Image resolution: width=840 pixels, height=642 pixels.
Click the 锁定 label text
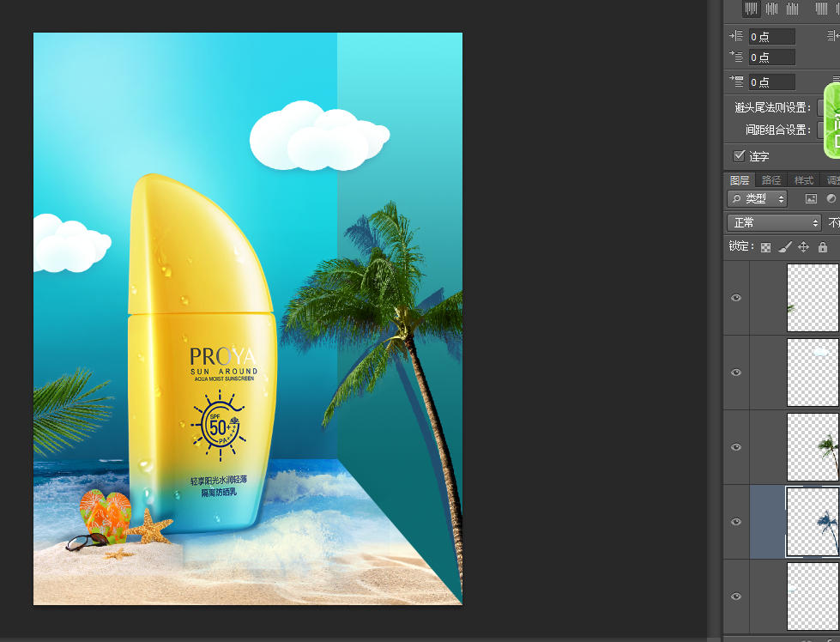click(x=741, y=246)
